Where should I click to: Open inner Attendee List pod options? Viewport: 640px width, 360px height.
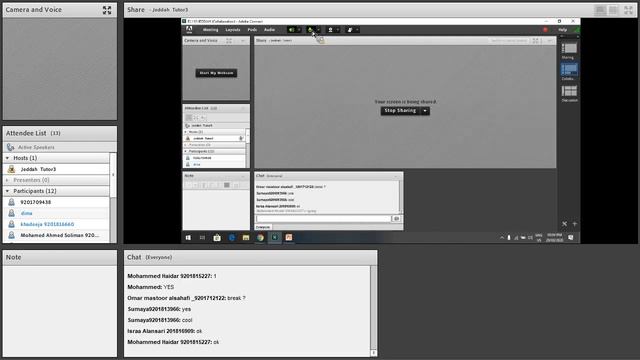(x=243, y=108)
